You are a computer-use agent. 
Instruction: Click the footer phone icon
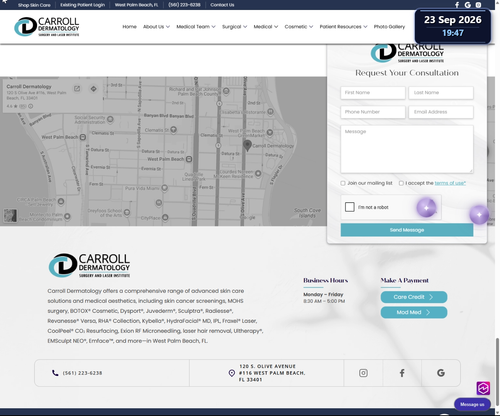click(55, 373)
